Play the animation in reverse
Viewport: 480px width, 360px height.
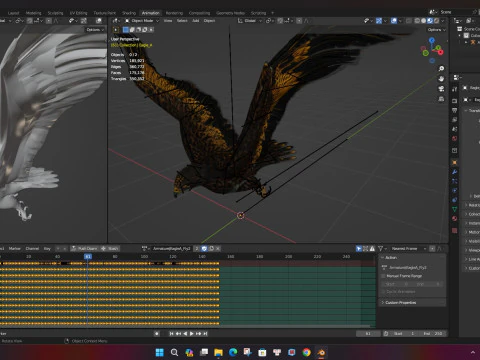point(185,334)
